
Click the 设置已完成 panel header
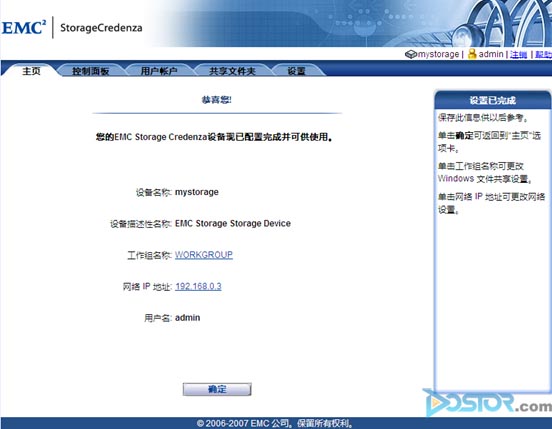493,101
